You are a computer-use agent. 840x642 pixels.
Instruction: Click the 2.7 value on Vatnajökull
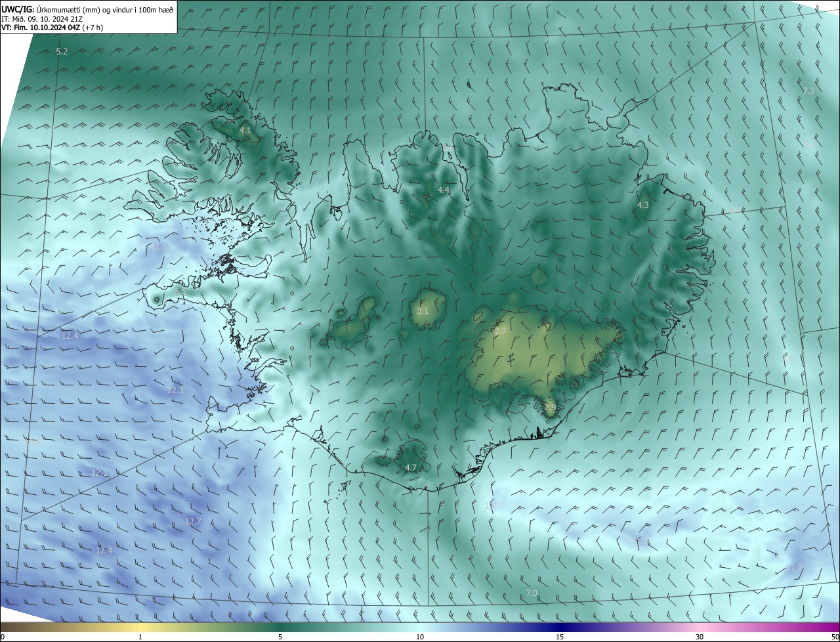pyautogui.click(x=500, y=332)
